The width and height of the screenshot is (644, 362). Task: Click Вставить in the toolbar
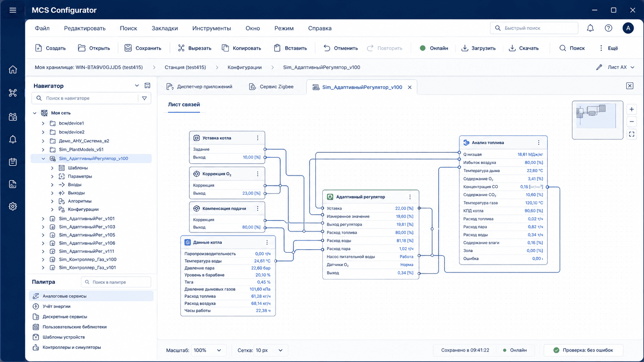pyautogui.click(x=290, y=48)
